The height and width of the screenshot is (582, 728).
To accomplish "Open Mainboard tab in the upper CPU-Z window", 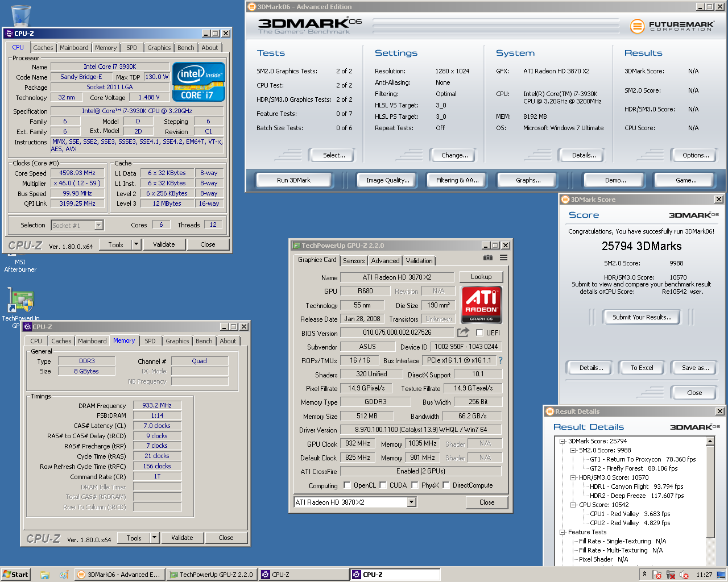I will (74, 48).
